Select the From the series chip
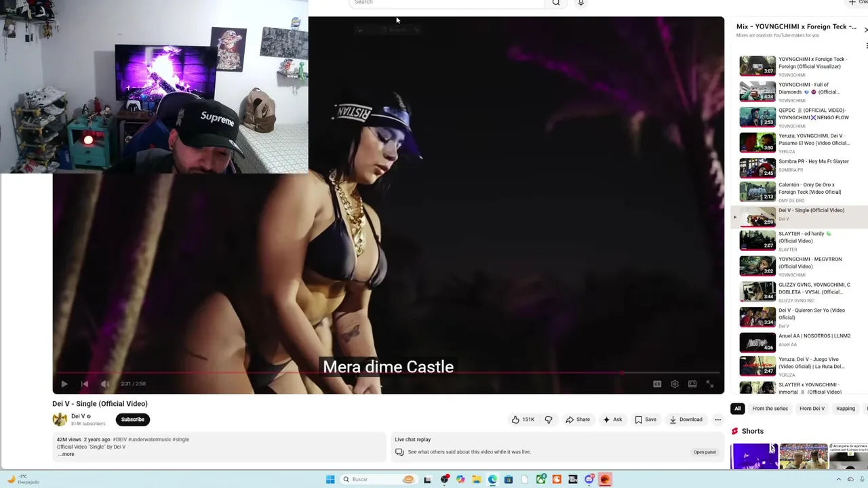Viewport: 868px width, 488px height. 770,409
